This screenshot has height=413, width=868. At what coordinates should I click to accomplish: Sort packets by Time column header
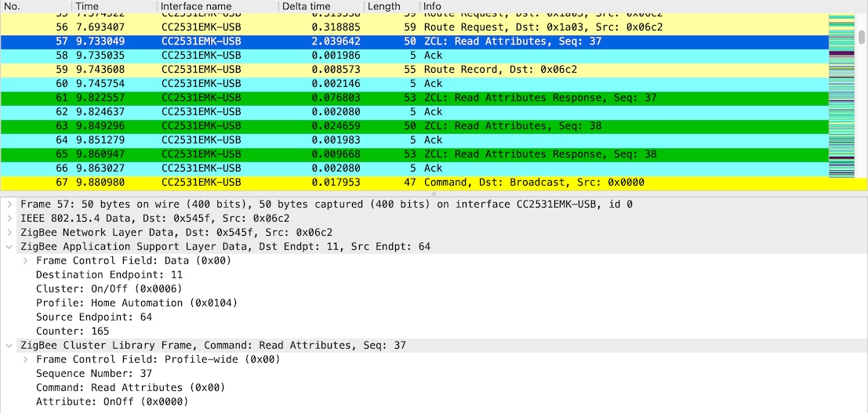114,6
